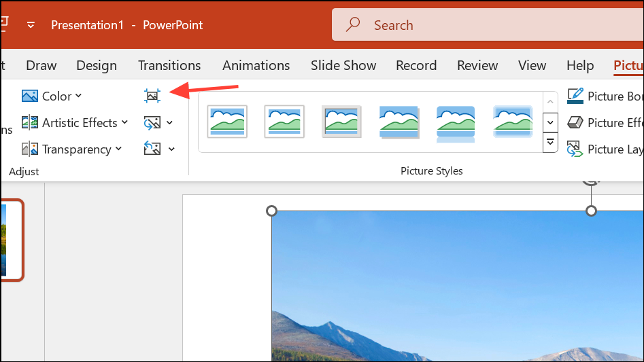Image resolution: width=644 pixels, height=362 pixels.
Task: Click the Change Picture icon
Action: tap(152, 123)
